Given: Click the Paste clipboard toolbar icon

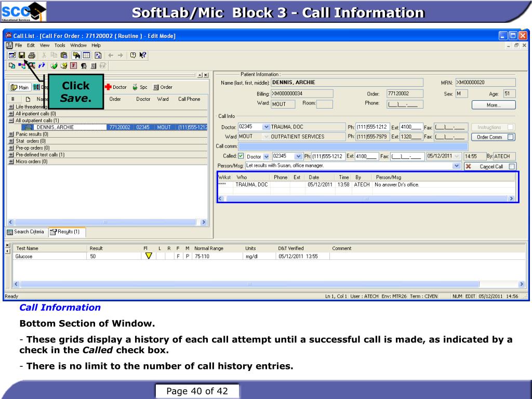Looking at the screenshot, I should coord(63,55).
